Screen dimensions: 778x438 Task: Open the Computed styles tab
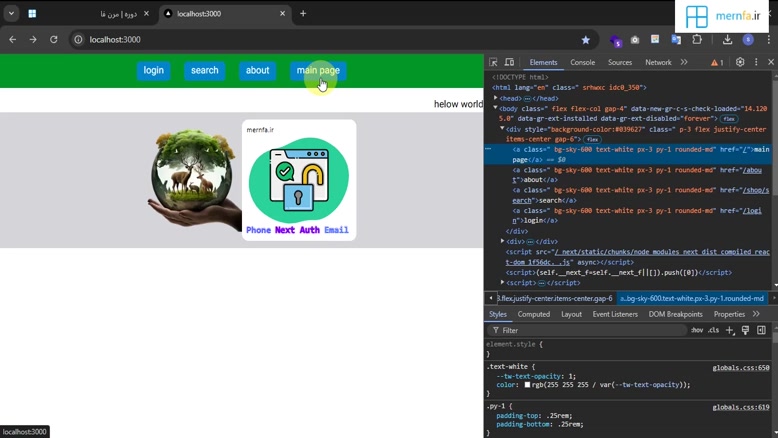pos(533,314)
